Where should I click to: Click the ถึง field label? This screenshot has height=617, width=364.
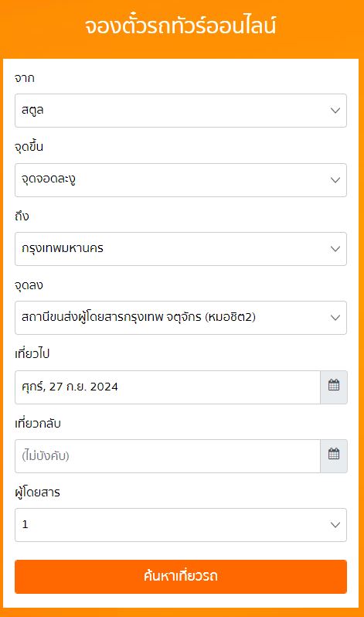pos(22,216)
